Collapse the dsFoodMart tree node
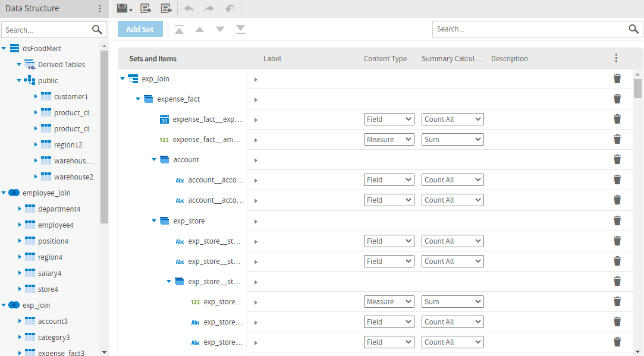 point(4,49)
